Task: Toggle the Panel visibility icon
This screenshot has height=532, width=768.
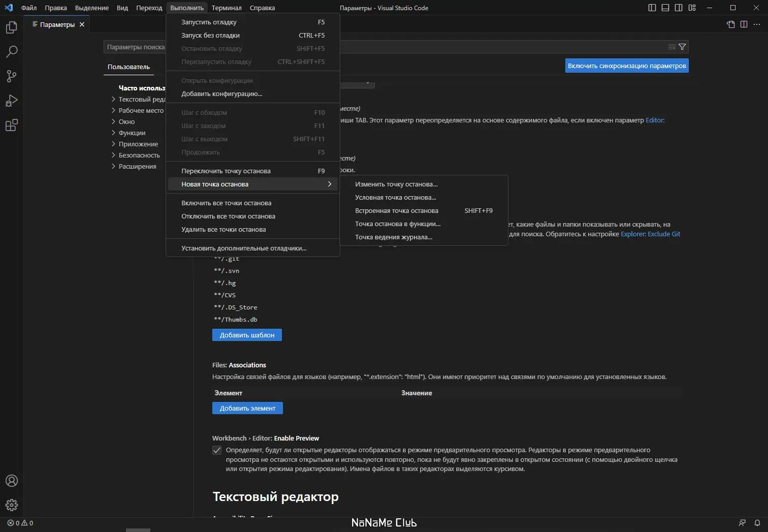Action: point(664,8)
